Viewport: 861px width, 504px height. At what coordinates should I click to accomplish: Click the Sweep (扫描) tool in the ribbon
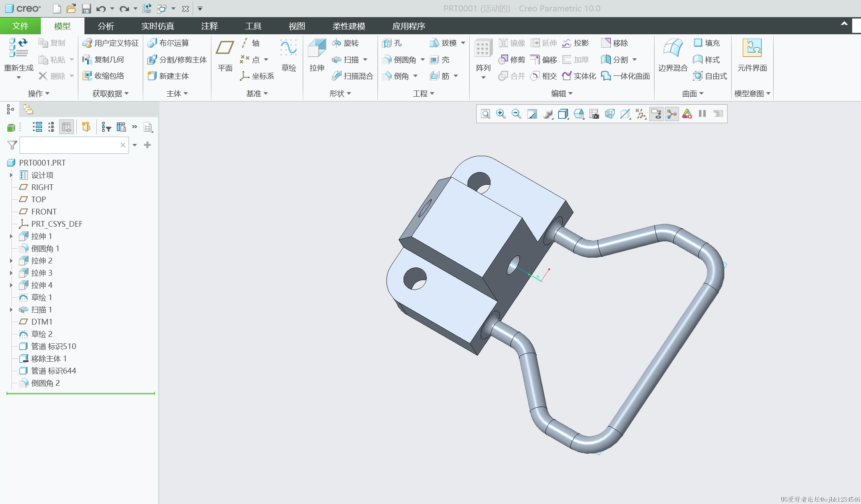(346, 60)
